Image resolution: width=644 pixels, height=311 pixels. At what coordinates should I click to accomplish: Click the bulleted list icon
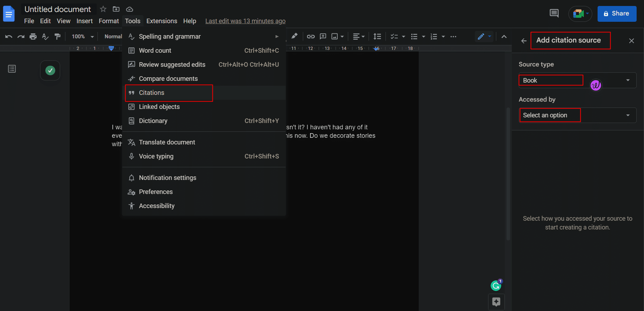pos(414,37)
